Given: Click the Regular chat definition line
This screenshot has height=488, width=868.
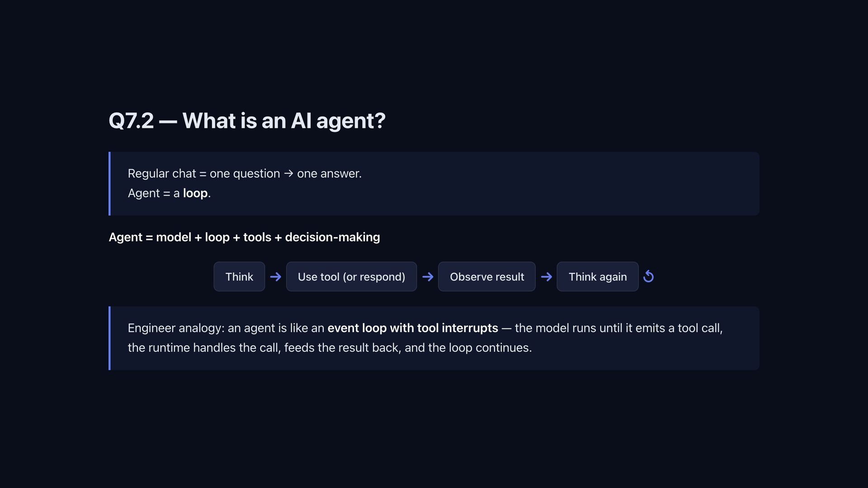Looking at the screenshot, I should coord(245,174).
